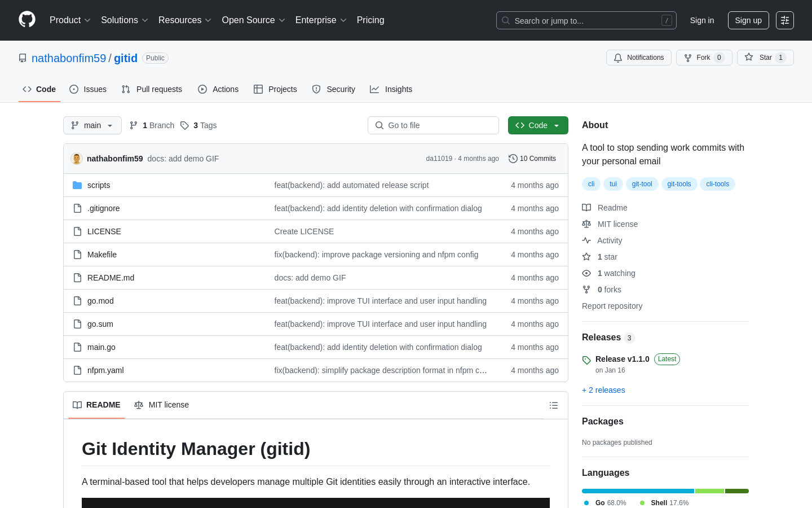Click the Sign up button
Screen dimensions: 812x508
[748, 20]
